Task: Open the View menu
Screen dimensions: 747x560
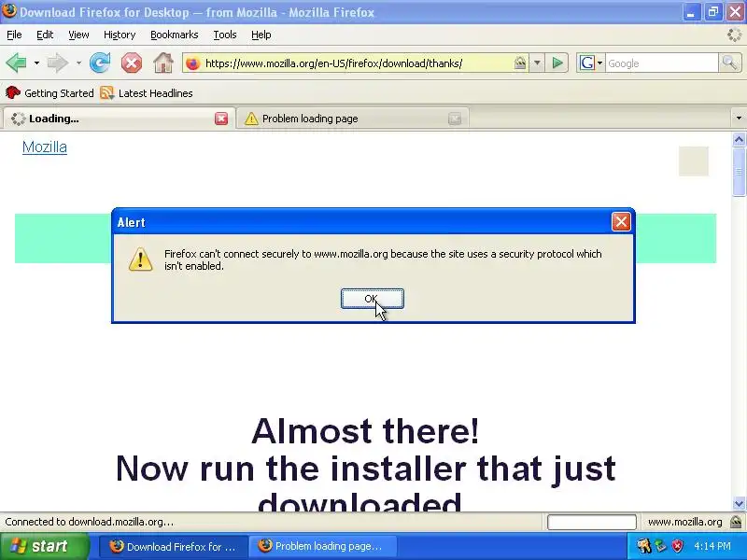Action: 78,35
